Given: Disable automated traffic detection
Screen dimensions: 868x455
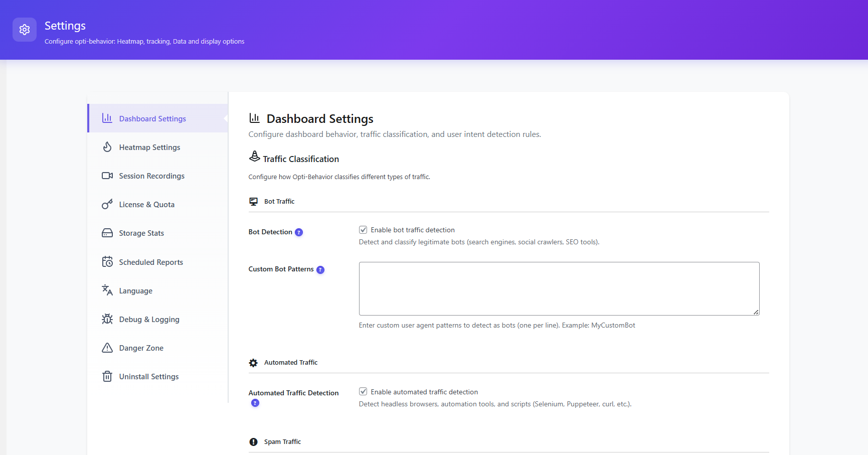Looking at the screenshot, I should click(363, 391).
